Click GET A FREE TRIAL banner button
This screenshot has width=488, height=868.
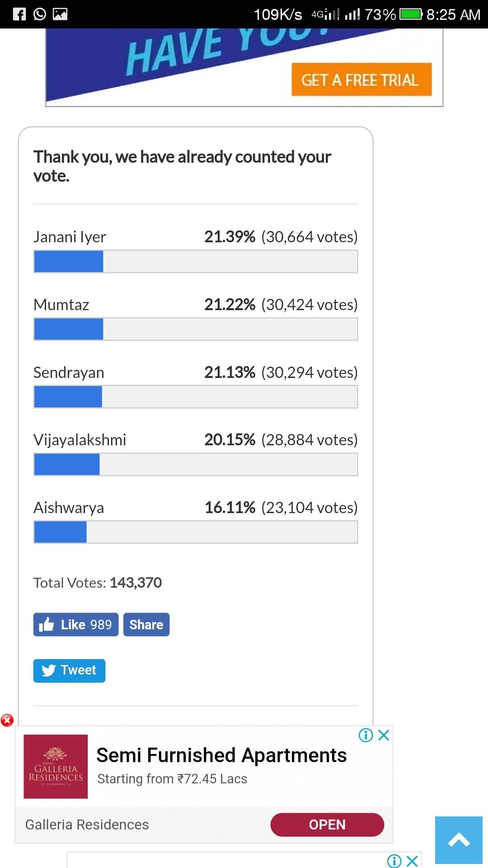(x=361, y=80)
